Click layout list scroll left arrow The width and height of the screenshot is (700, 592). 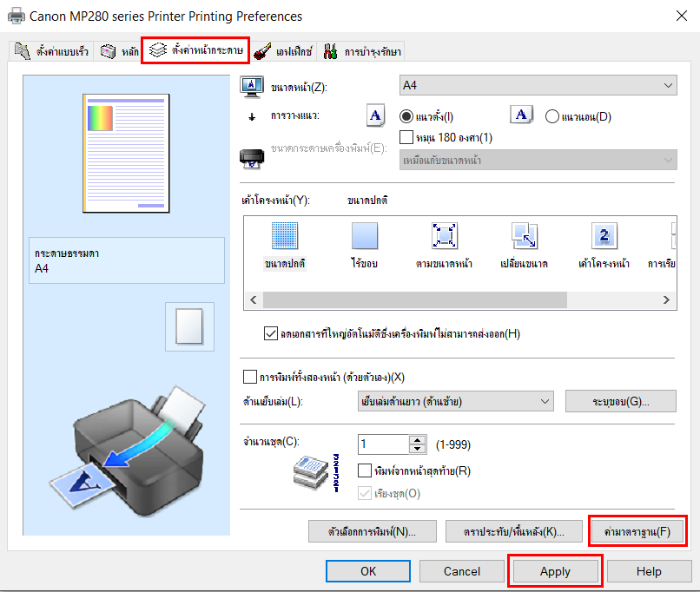(x=254, y=299)
